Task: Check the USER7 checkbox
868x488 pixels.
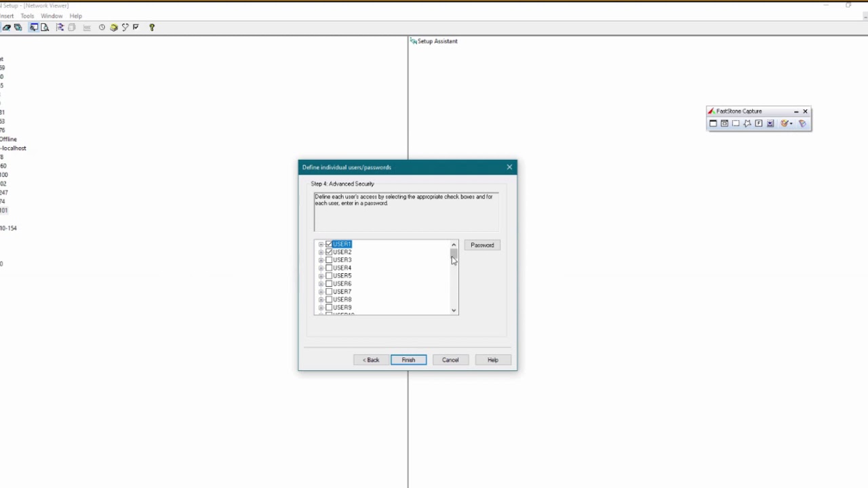Action: [x=329, y=291]
